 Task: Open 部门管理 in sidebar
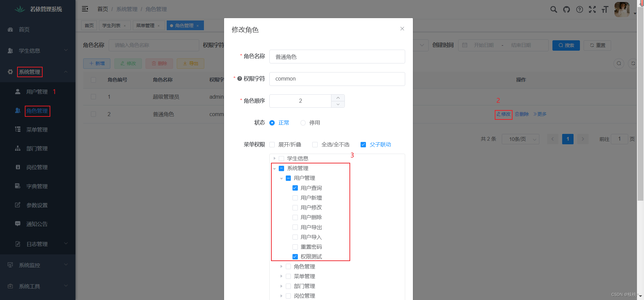tap(38, 148)
